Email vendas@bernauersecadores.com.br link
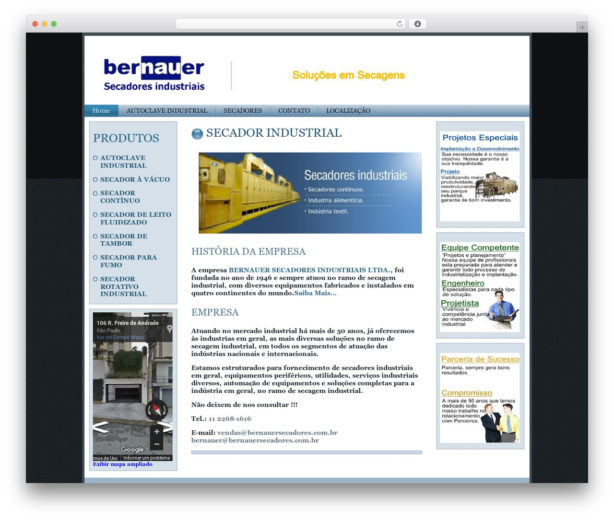614x520 pixels. point(277,433)
